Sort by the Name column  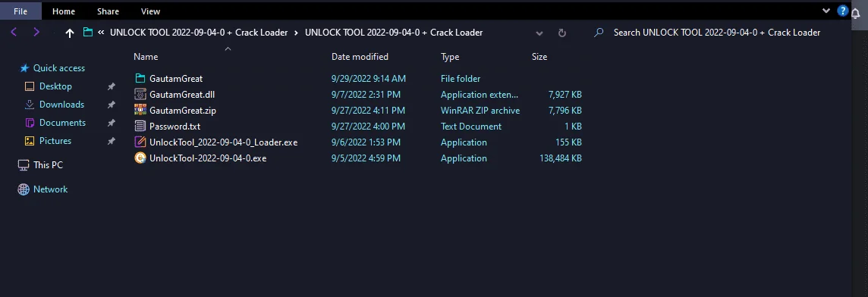click(x=146, y=56)
